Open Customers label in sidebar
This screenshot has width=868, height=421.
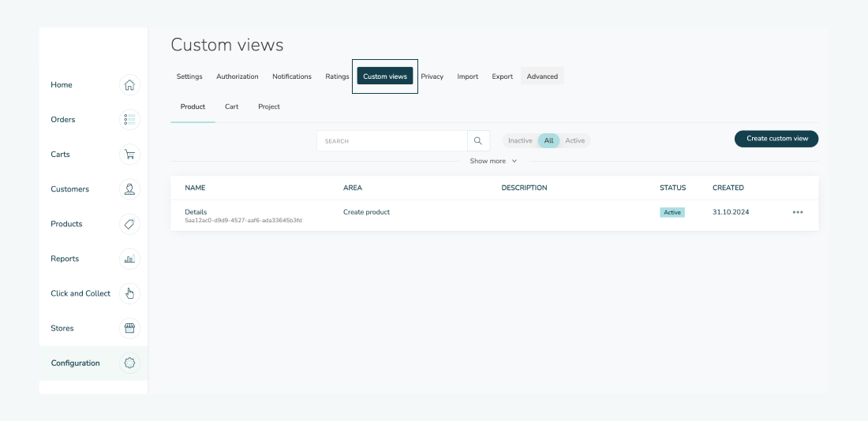tap(69, 189)
